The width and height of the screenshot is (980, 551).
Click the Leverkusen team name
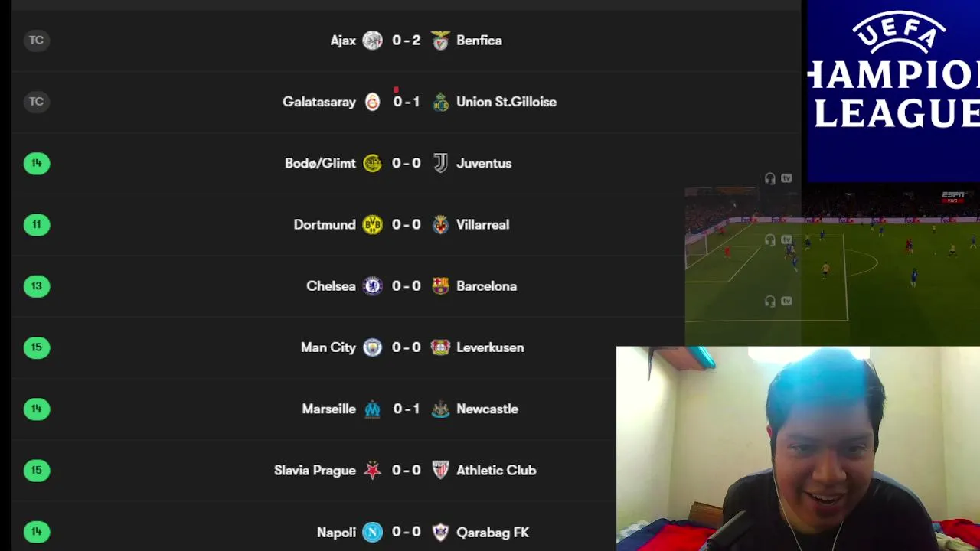[x=490, y=347]
